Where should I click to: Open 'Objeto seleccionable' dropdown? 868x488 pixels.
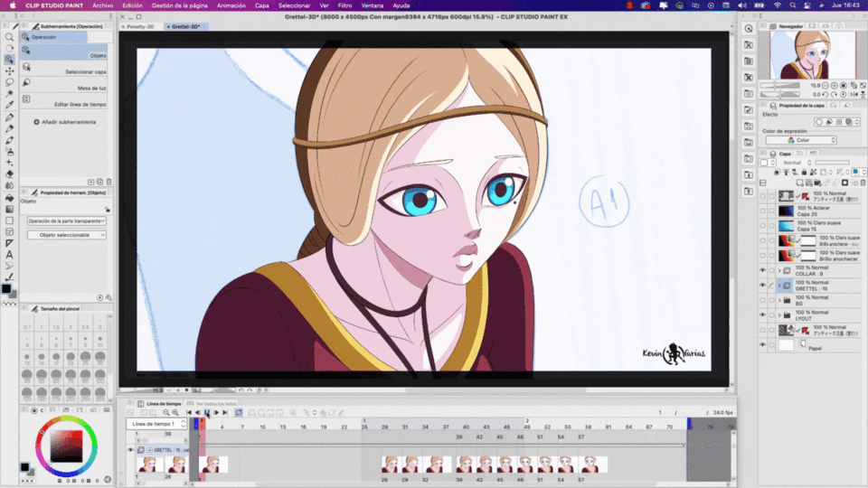click(x=66, y=235)
